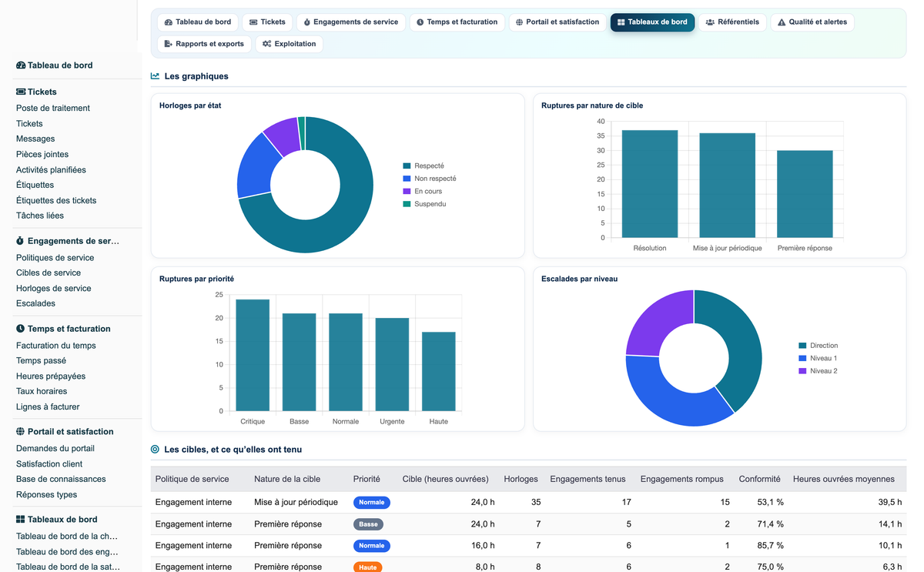Click the Critique bar in Ruptures par priorité
924x572 pixels.
coord(253,355)
